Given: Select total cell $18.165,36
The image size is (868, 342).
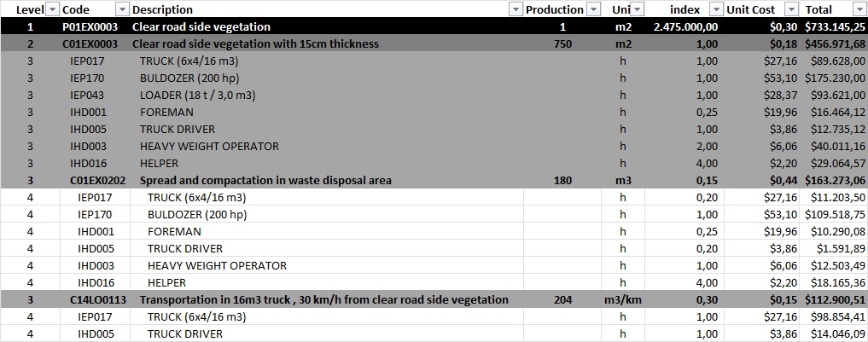Looking at the screenshot, I should click(x=838, y=283).
